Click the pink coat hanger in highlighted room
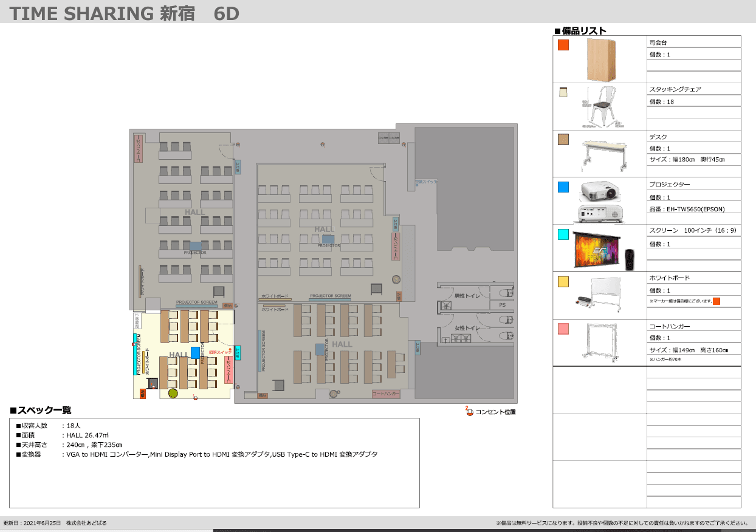 (x=229, y=369)
